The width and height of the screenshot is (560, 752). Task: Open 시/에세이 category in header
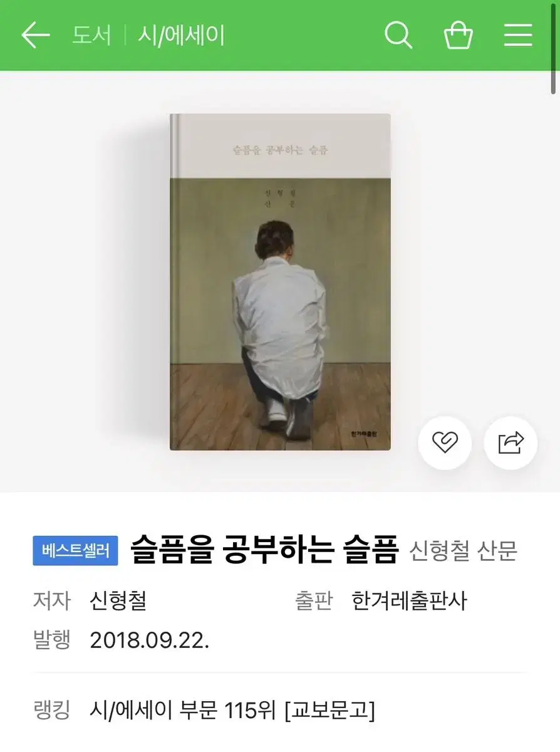click(181, 35)
